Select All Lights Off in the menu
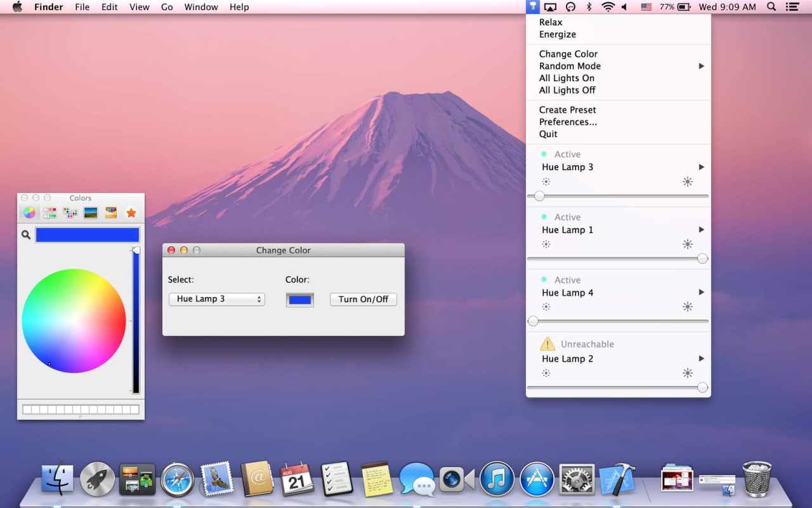The image size is (812, 508). click(x=567, y=90)
